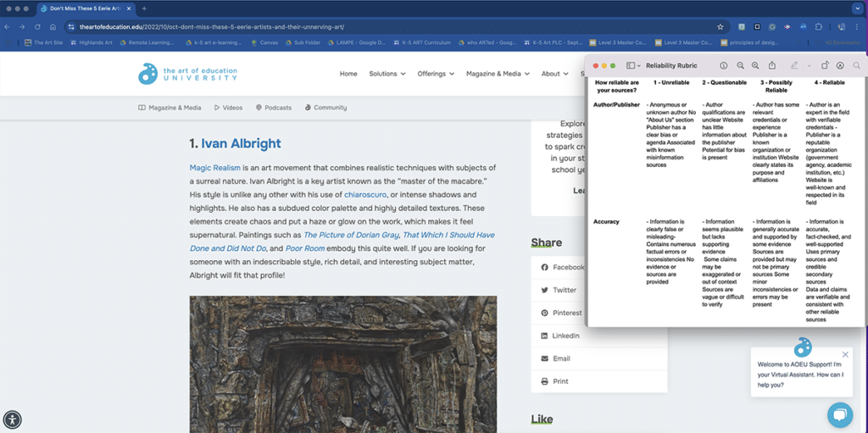Open the 'Remote Learning...' bookmark
This screenshot has height=433, width=868.
(148, 42)
